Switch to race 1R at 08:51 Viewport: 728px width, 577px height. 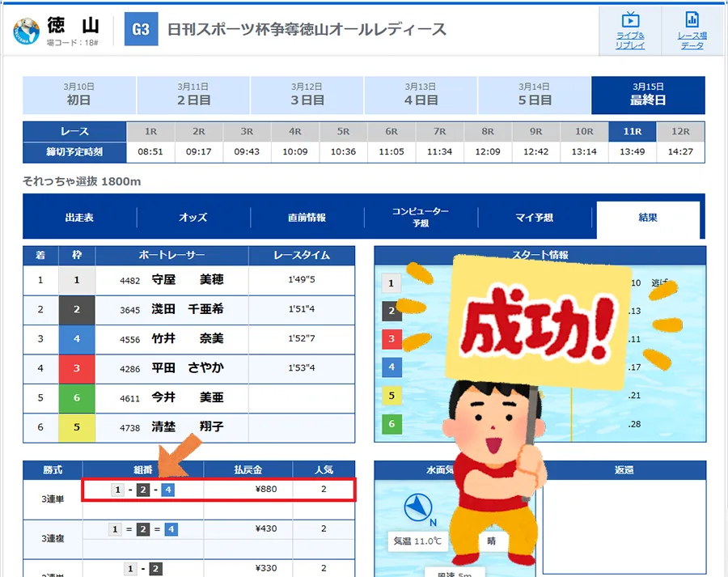150,131
